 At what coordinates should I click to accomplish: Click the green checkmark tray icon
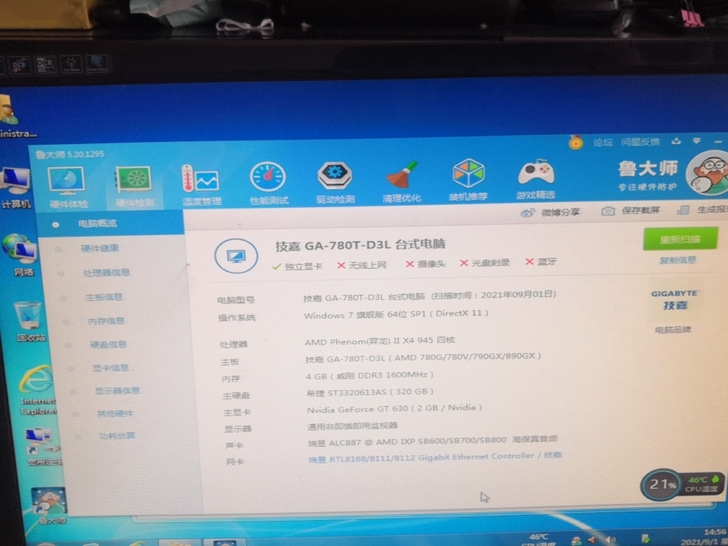pos(644,539)
